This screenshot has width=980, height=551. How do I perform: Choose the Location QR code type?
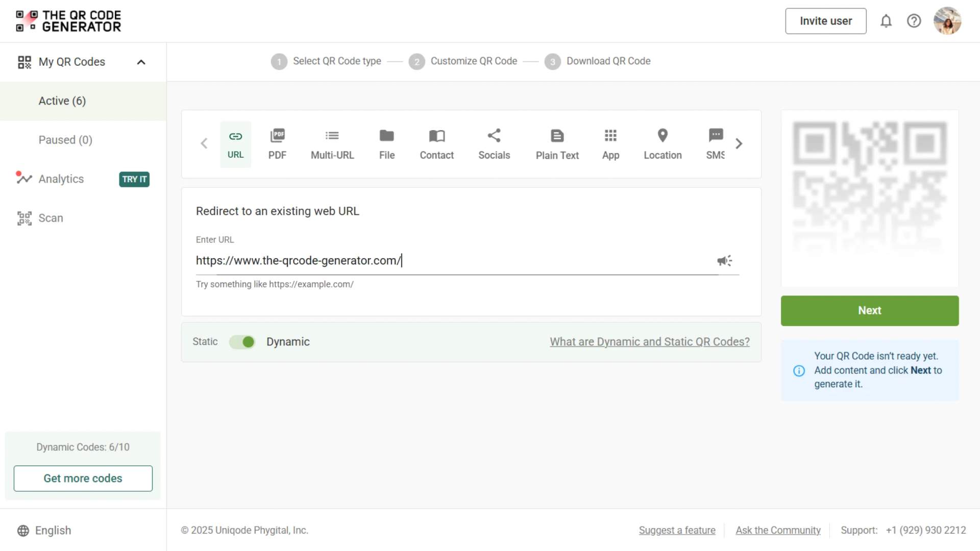[x=663, y=144]
